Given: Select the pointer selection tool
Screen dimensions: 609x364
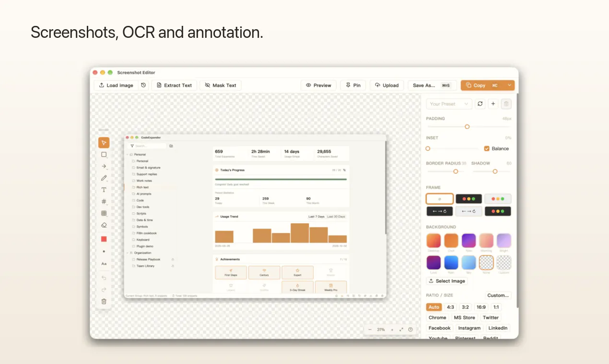Looking at the screenshot, I should coord(104,143).
